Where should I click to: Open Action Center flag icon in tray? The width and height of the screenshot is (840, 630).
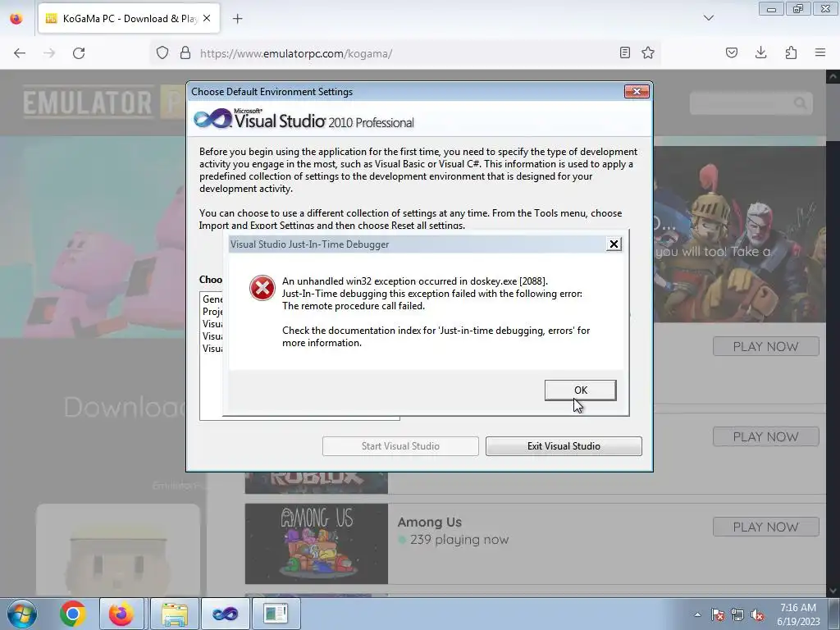(x=718, y=614)
